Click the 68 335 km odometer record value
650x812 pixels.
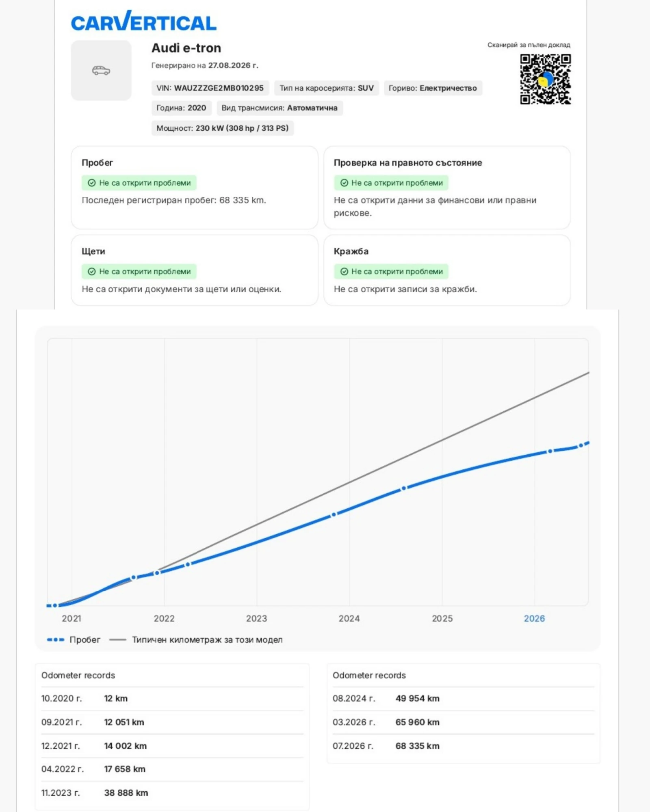coord(417,746)
